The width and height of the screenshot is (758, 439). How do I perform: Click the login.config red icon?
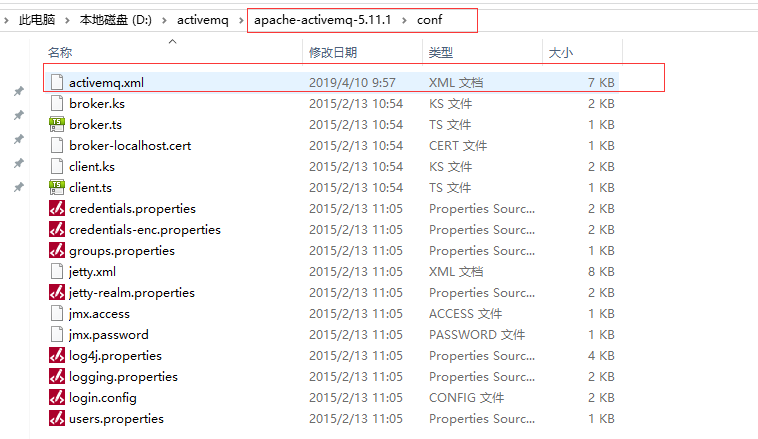[57, 397]
